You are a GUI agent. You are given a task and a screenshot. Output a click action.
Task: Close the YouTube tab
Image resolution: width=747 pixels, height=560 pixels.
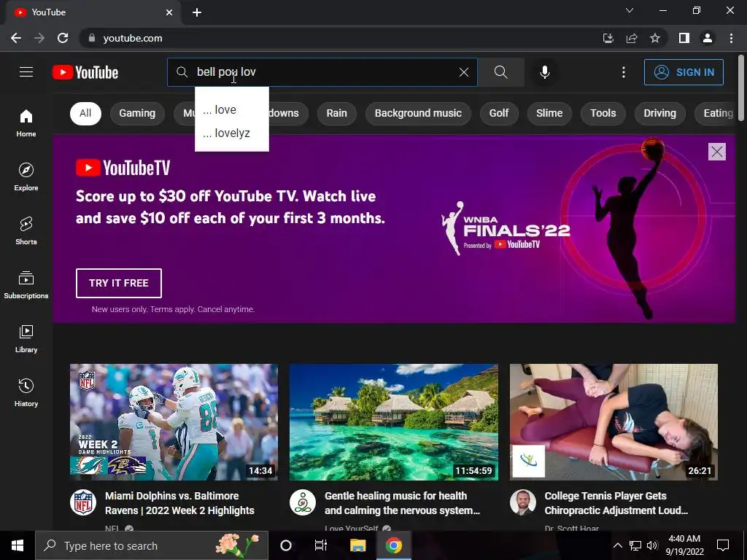point(169,12)
